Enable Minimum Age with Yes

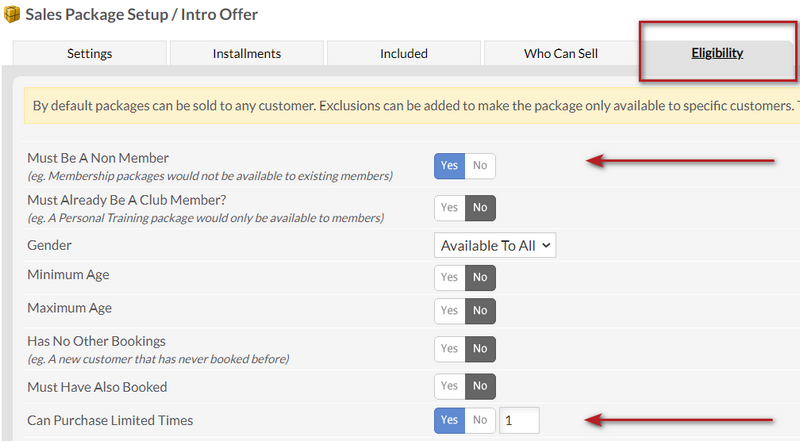pyautogui.click(x=449, y=278)
